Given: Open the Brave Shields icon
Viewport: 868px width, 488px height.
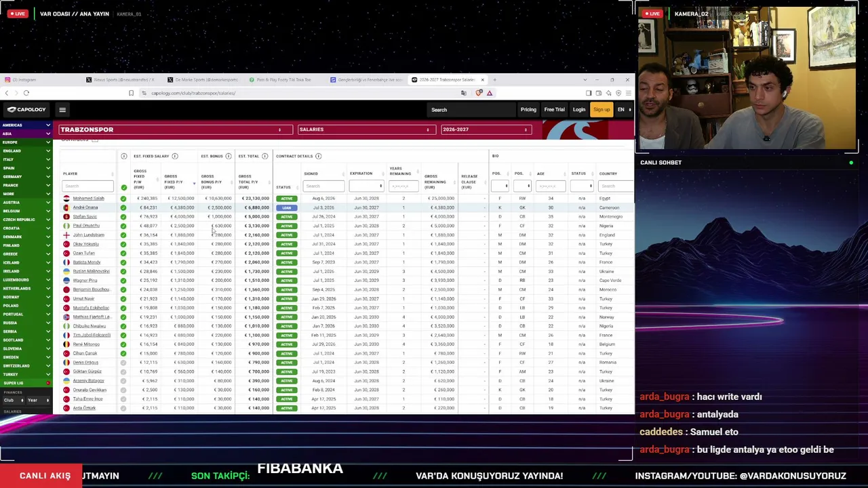Looking at the screenshot, I should tap(479, 93).
